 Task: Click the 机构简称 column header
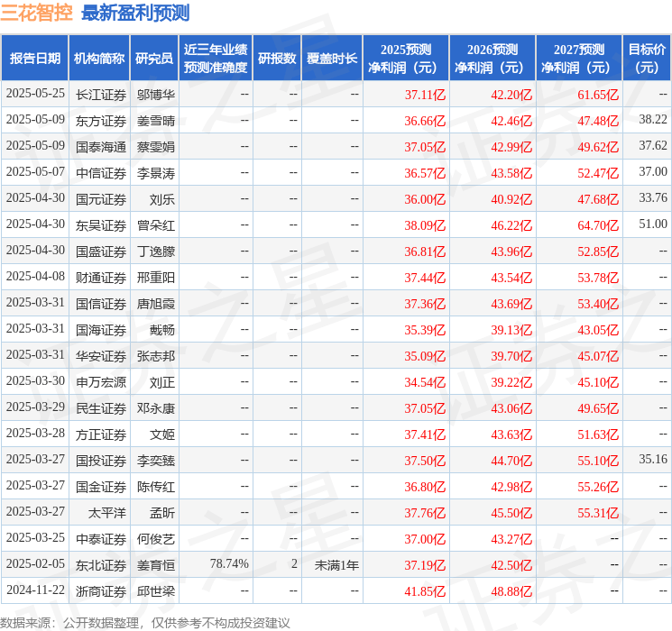pyautogui.click(x=99, y=59)
